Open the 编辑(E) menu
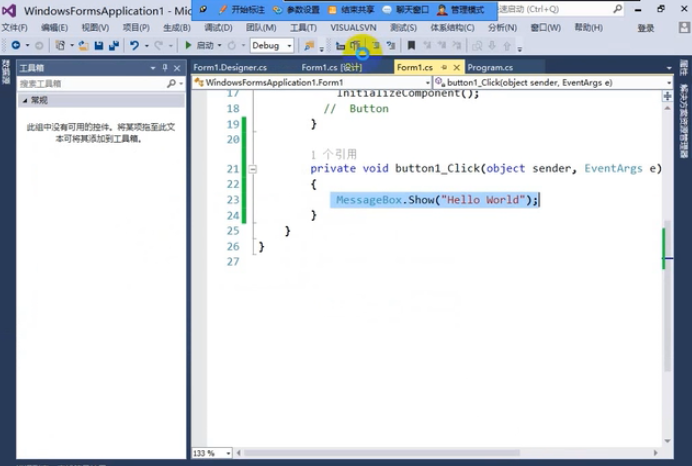The height and width of the screenshot is (466, 692). pyautogui.click(x=54, y=28)
